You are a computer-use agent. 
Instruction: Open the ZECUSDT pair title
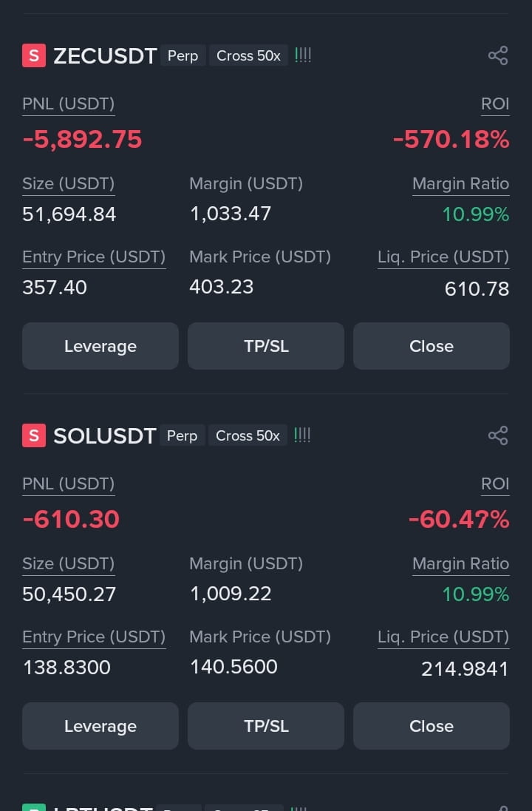pos(105,56)
